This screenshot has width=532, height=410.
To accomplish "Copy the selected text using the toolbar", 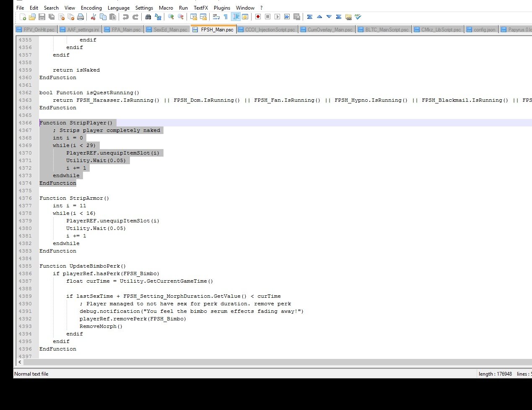I will 103,17.
